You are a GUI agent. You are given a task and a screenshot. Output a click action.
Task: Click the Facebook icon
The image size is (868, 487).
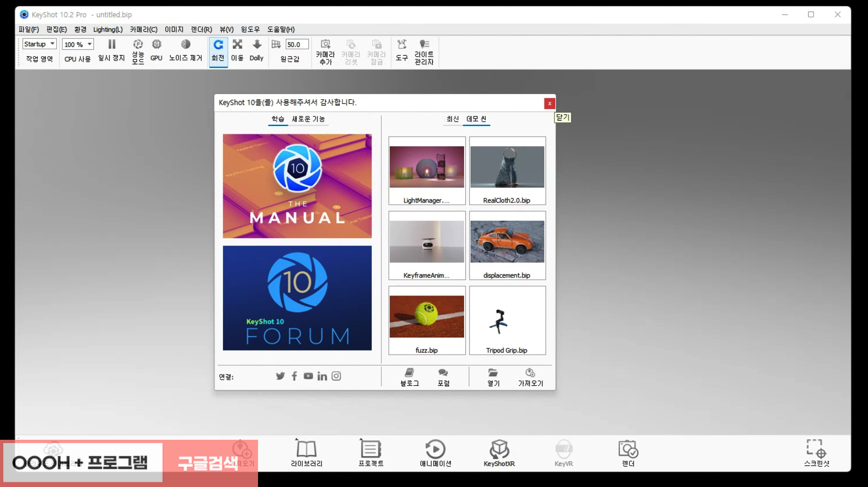tap(294, 376)
